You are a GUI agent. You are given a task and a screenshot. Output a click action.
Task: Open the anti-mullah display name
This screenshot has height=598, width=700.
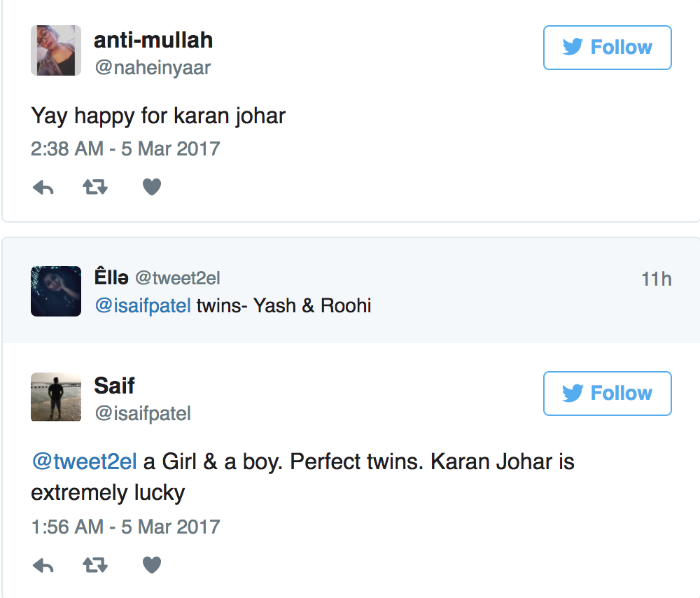(153, 40)
